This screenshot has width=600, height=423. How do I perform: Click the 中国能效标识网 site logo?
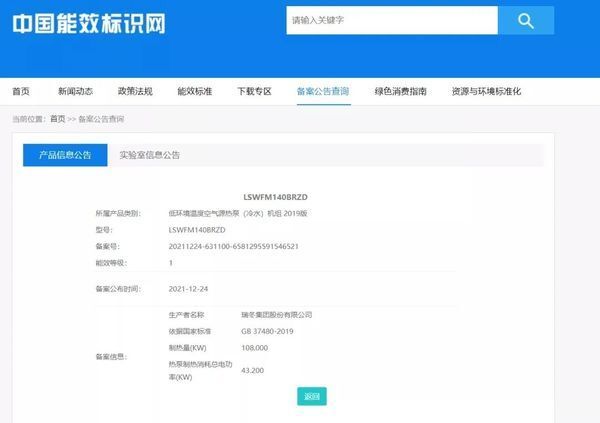point(89,23)
